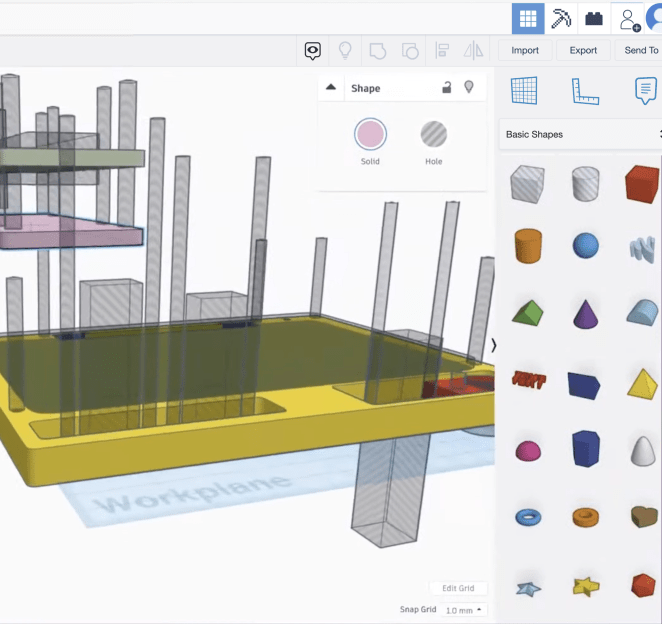Toggle the lock editing padlock icon
Image resolution: width=662 pixels, height=624 pixels.
tap(447, 88)
